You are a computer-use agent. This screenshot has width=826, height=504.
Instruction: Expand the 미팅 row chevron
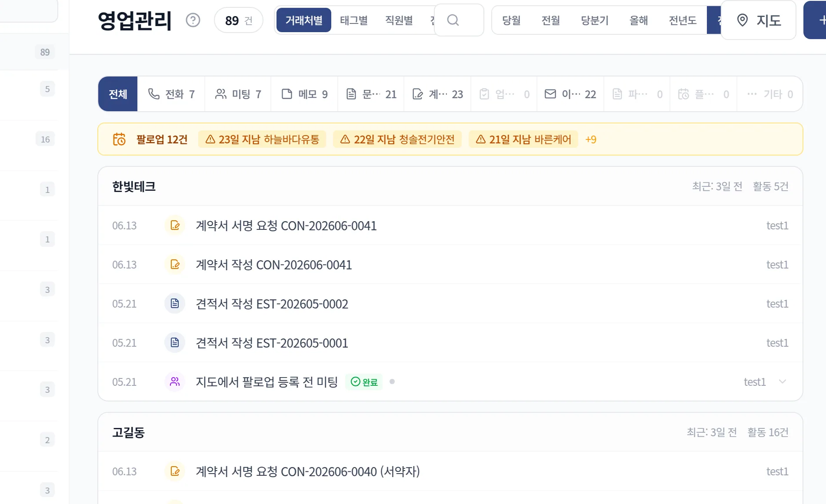(x=783, y=381)
